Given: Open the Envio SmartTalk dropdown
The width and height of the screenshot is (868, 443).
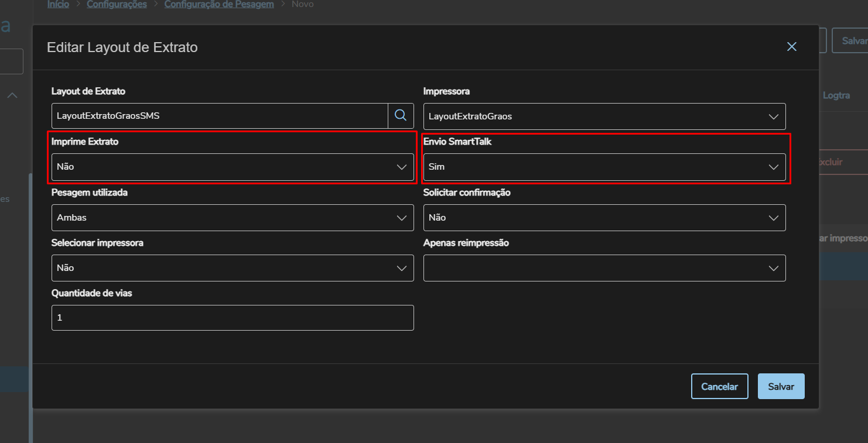Looking at the screenshot, I should 604,167.
